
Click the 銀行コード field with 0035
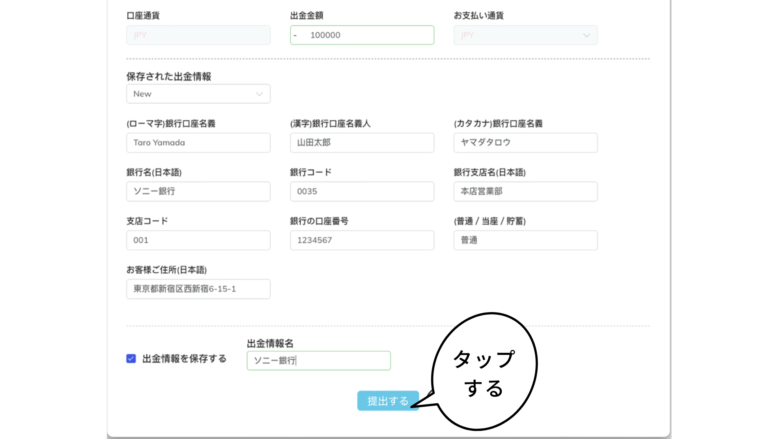point(362,191)
